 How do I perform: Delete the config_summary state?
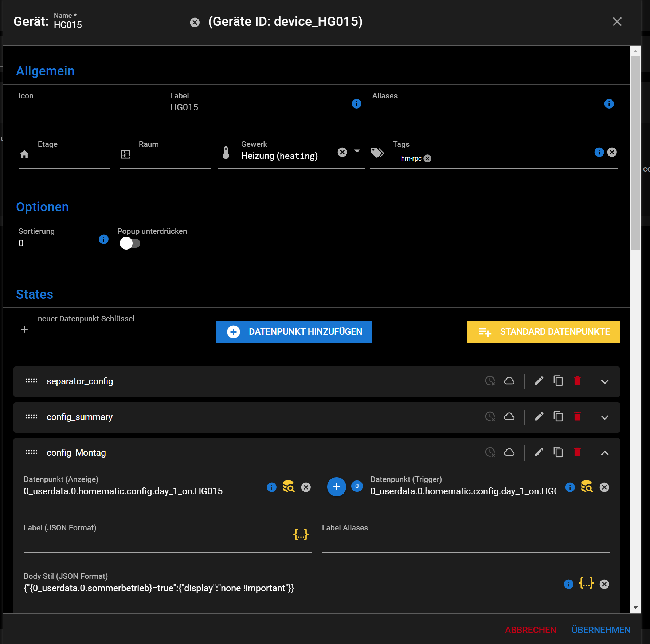point(577,417)
